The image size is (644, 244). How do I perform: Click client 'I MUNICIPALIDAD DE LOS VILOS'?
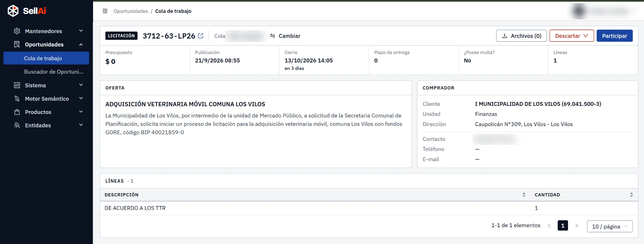pos(538,104)
